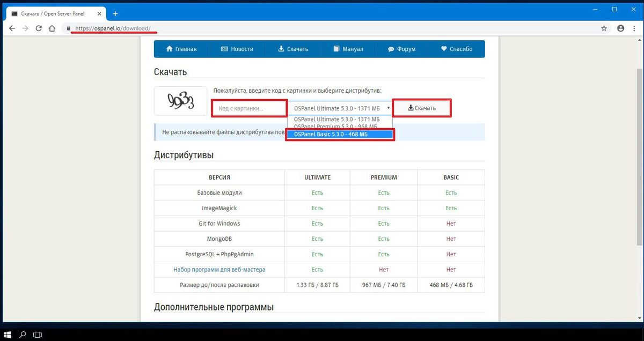Screen dimensions: 644x341
Task: Click the Размер до/после распаковки row label
Action: pyautogui.click(x=219, y=285)
